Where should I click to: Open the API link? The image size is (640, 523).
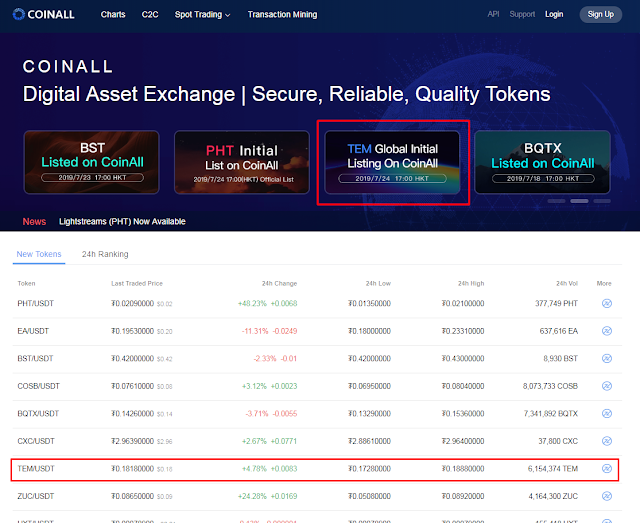[493, 14]
